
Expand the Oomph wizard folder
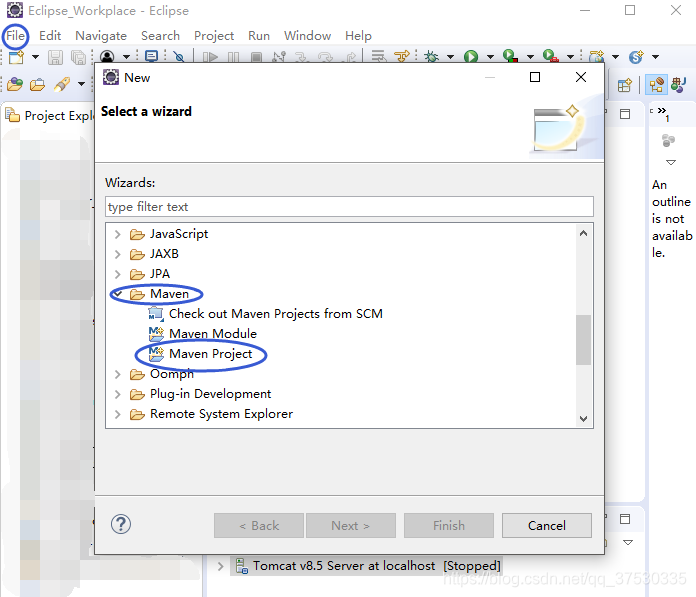coord(118,374)
